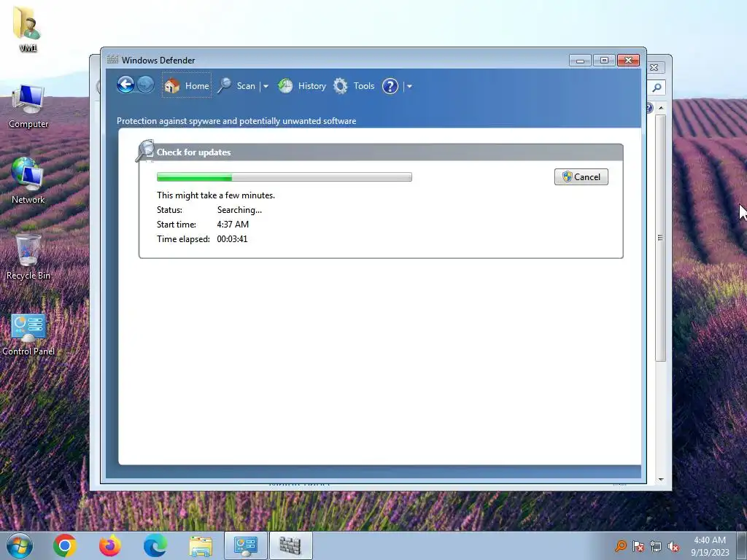Select the Network desktop icon
The height and width of the screenshot is (560, 747).
pos(28,181)
